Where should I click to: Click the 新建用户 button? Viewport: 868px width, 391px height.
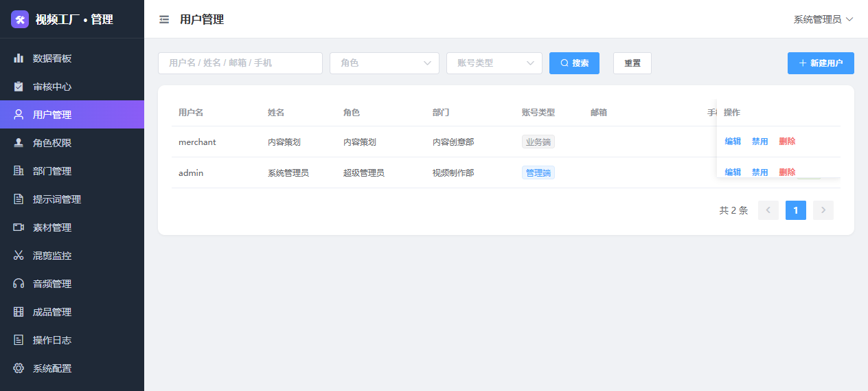click(x=821, y=63)
